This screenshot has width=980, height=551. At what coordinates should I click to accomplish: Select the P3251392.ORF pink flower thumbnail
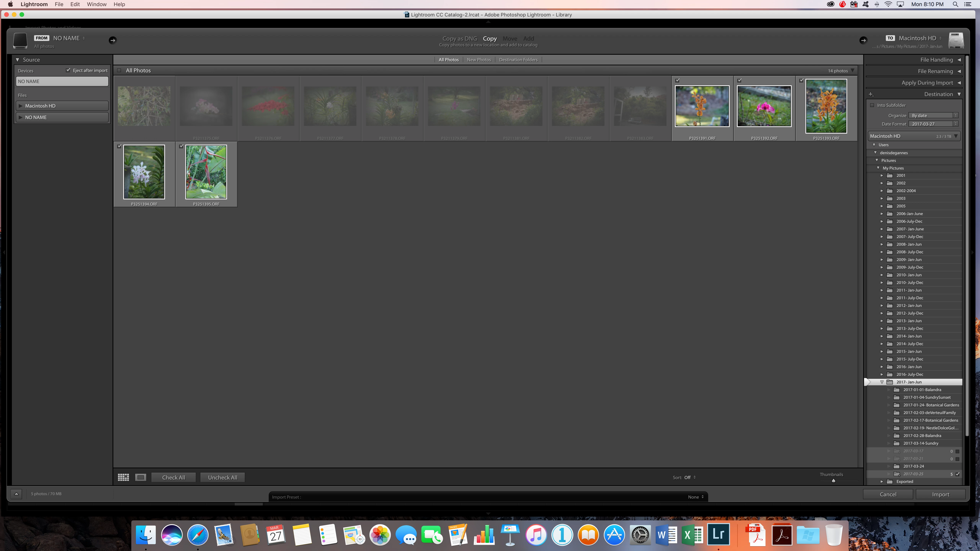tap(764, 106)
